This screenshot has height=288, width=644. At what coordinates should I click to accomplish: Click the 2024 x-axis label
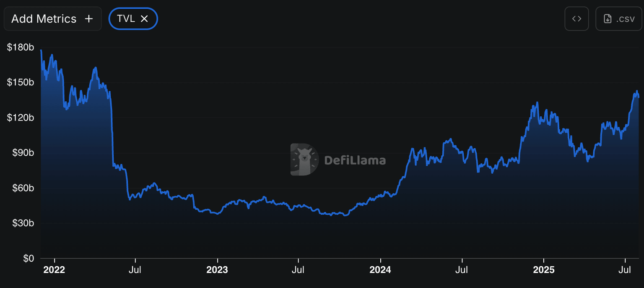tap(380, 270)
